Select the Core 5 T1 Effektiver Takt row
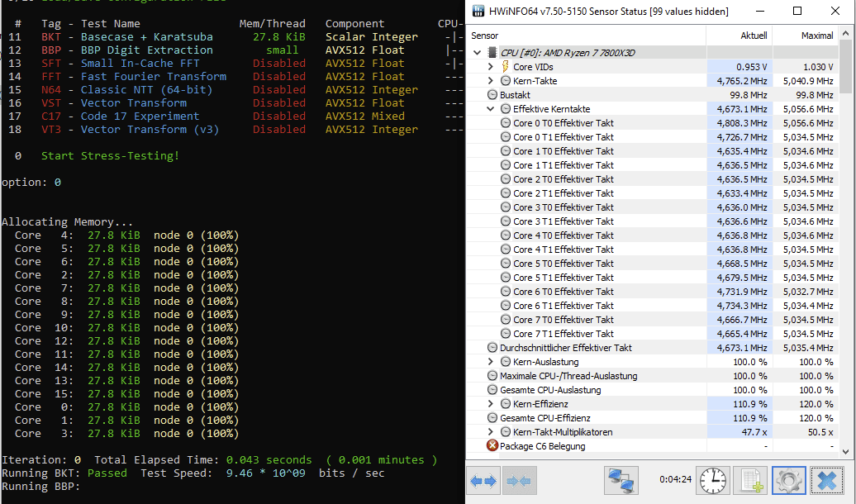Screen dimensions: 856x504 point(654,278)
